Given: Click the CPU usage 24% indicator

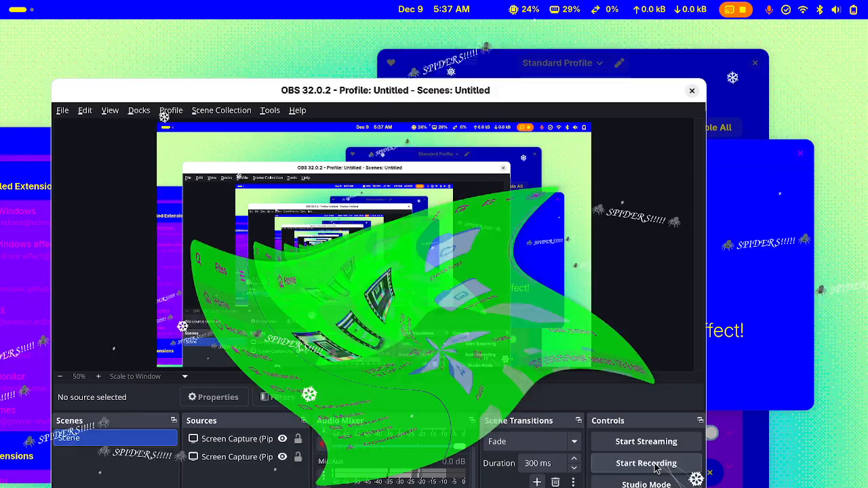Looking at the screenshot, I should coord(524,9).
